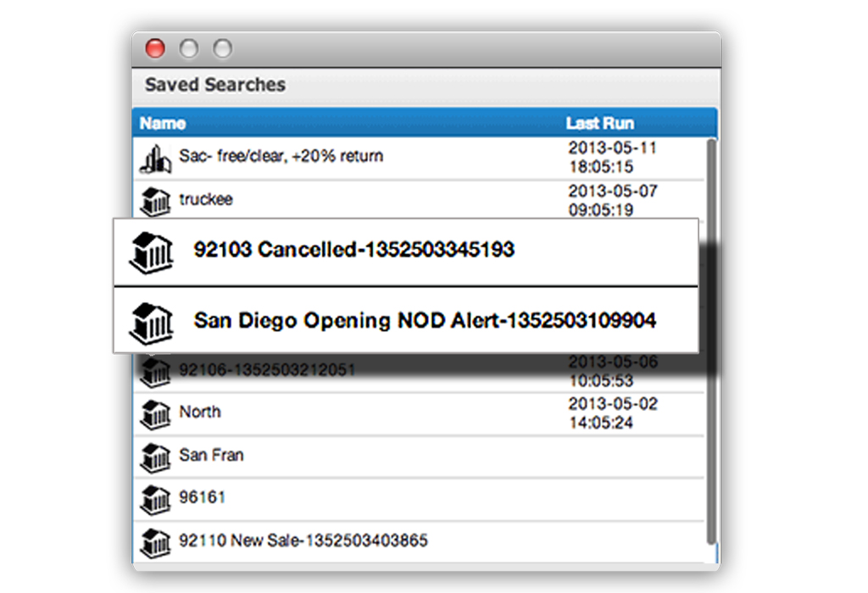The image size is (868, 593).
Task: Click the Last Run timestamp 2013-05-11 18:05:15
Action: click(x=612, y=157)
